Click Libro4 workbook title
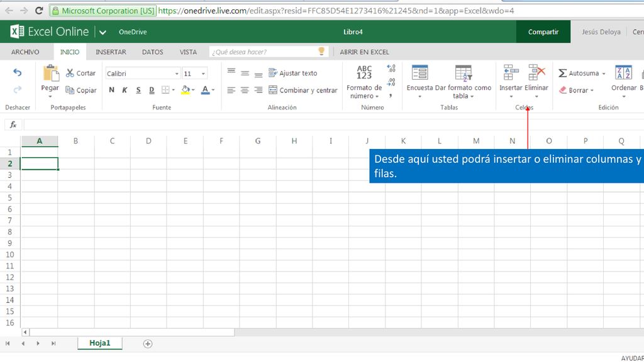This screenshot has height=362, width=644. point(353,31)
